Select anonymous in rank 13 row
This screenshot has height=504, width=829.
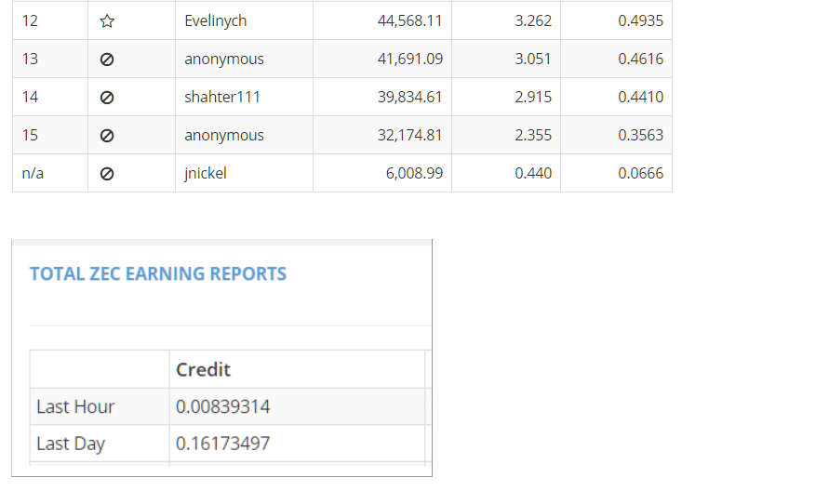(224, 60)
